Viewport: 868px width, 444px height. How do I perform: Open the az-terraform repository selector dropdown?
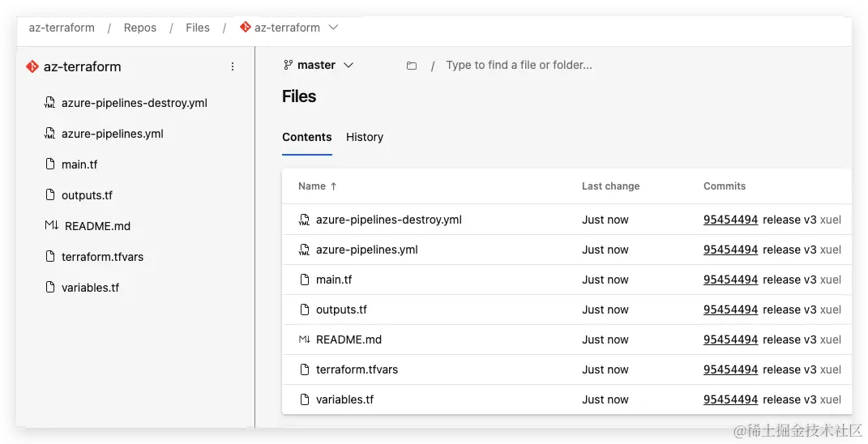333,28
